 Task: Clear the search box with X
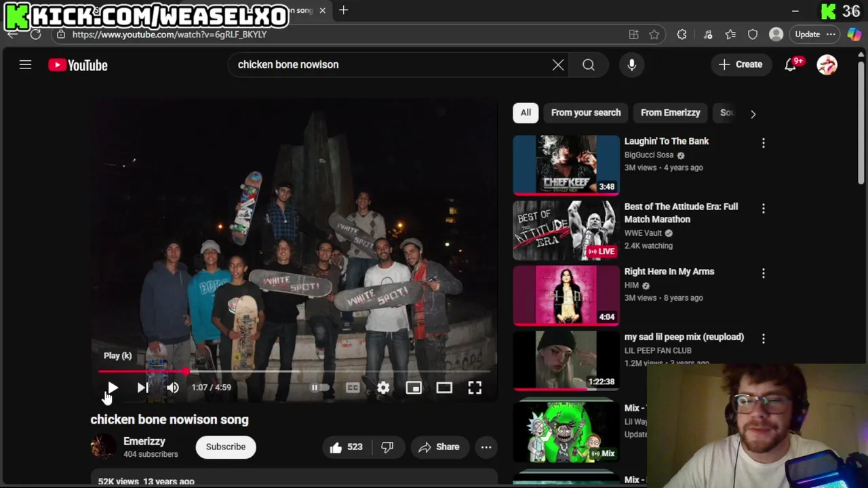[x=558, y=64]
